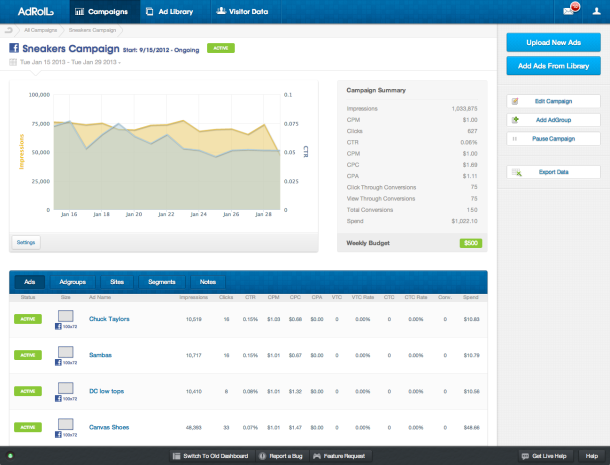The width and height of the screenshot is (610, 465).
Task: Switch to the Adgroups tab
Action: pyautogui.click(x=72, y=282)
